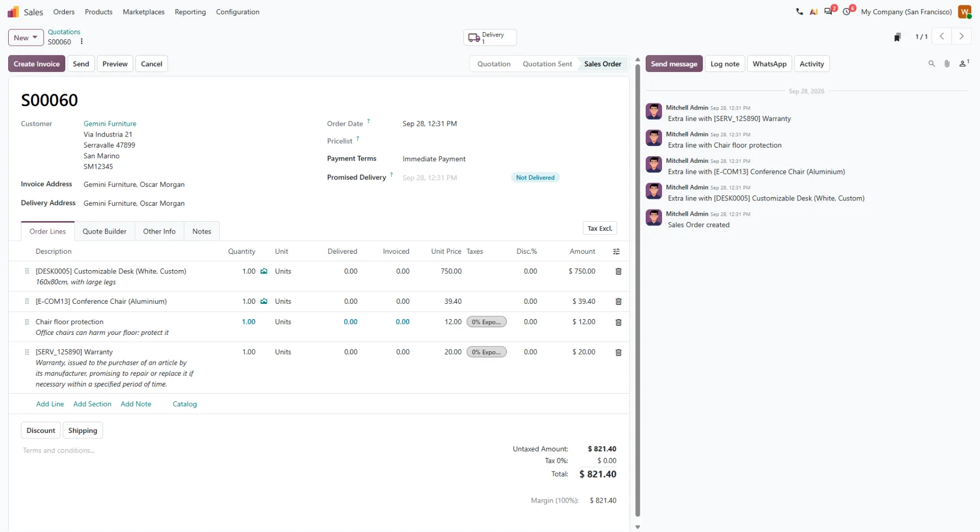Viewport: 980px width, 532px height.
Task: Open the Products menu
Action: pos(99,12)
